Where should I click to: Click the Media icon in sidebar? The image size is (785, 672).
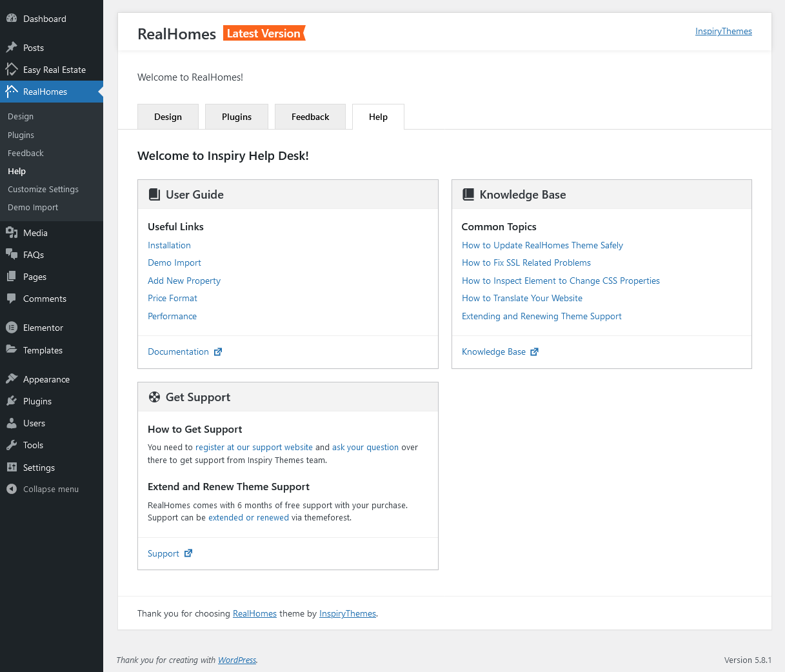tap(12, 233)
